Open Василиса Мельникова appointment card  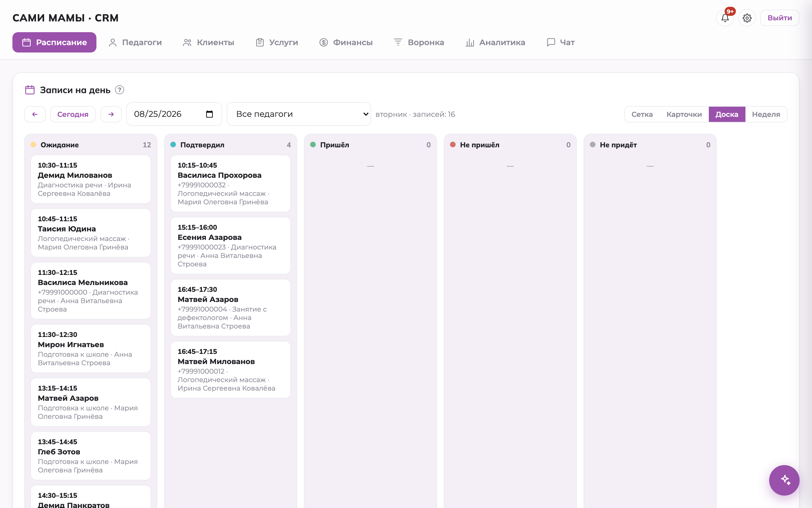pyautogui.click(x=91, y=291)
